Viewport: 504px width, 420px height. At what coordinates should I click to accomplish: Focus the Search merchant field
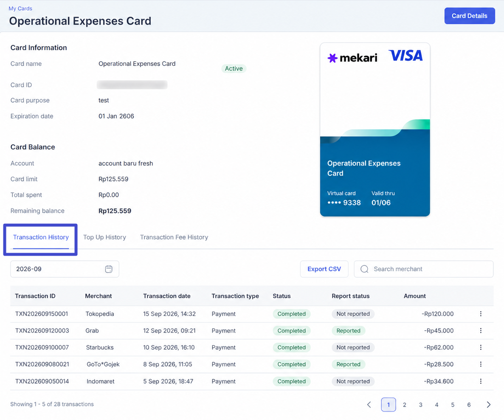click(423, 269)
